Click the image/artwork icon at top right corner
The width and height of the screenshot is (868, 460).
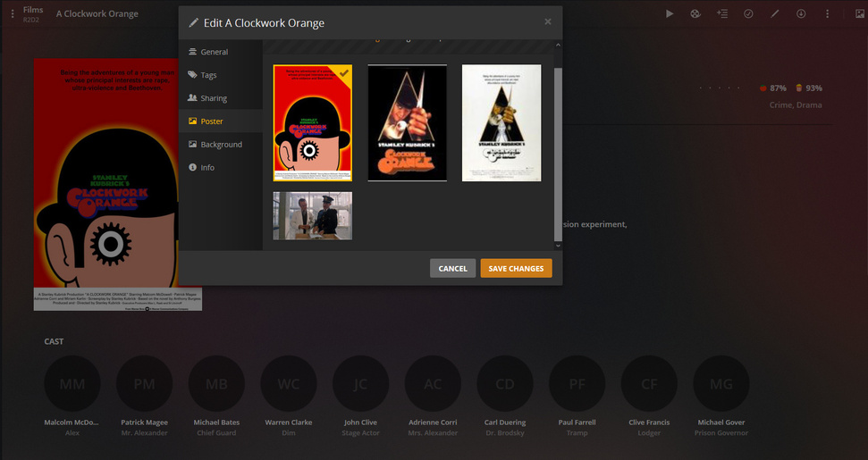[860, 13]
